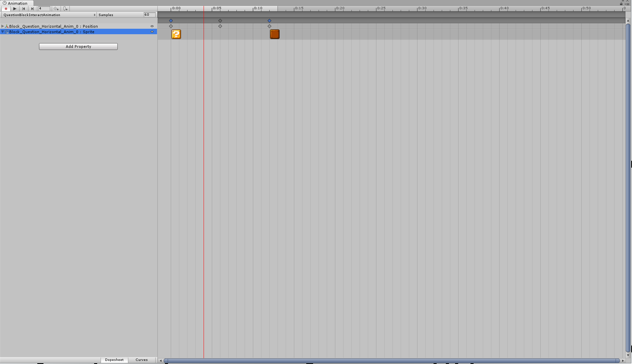Screen dimensions: 632x364
Task: Switch to the Curves view
Action: point(142,360)
